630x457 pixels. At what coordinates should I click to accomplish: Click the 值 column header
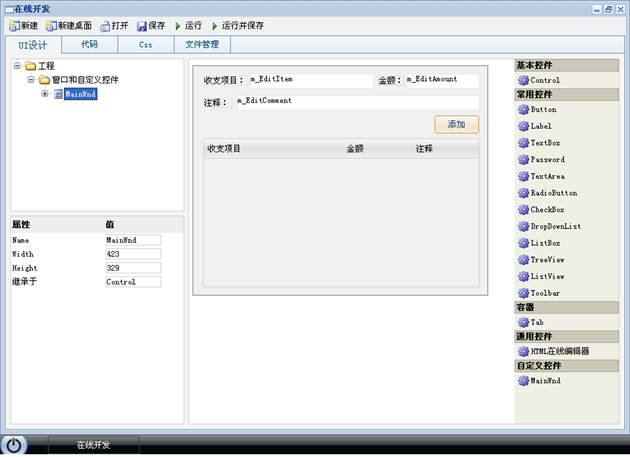(x=110, y=225)
